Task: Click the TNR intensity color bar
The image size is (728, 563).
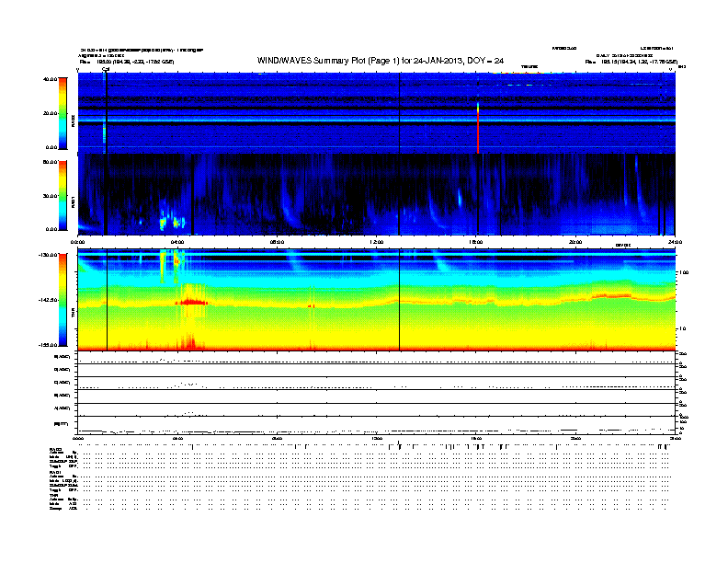Action: pyautogui.click(x=63, y=300)
